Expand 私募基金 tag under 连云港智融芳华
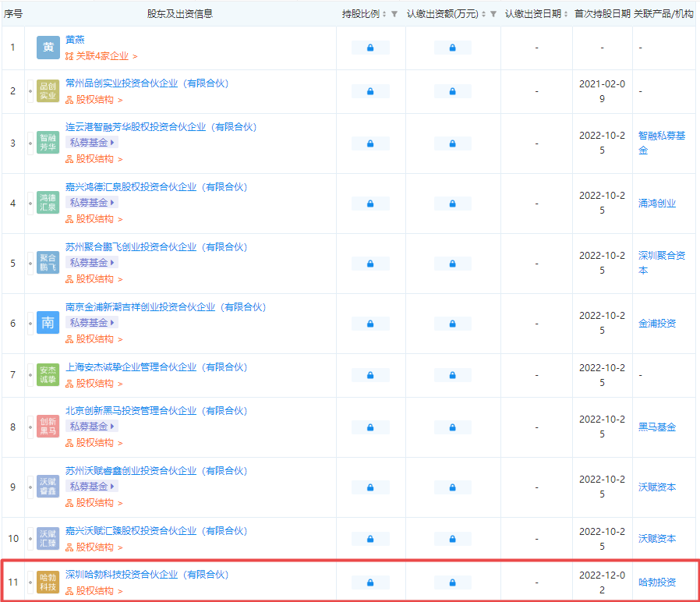Image resolution: width=700 pixels, height=602 pixels. [92, 143]
